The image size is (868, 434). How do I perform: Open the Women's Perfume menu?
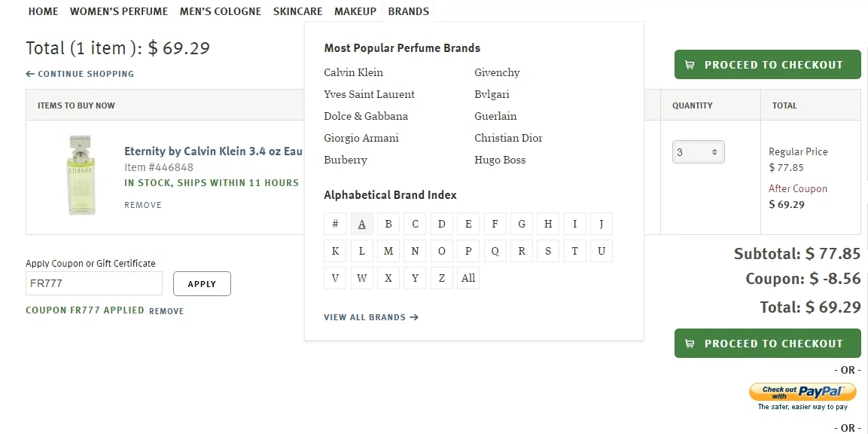118,11
